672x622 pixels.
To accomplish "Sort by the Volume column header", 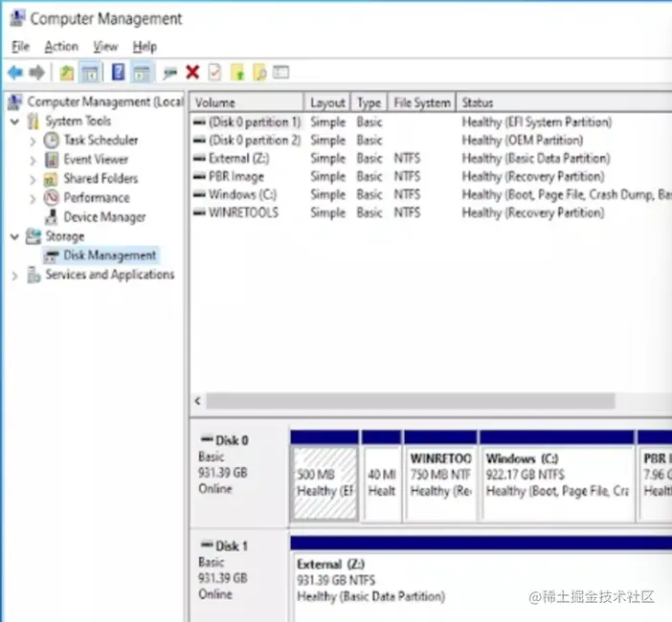I will [246, 102].
